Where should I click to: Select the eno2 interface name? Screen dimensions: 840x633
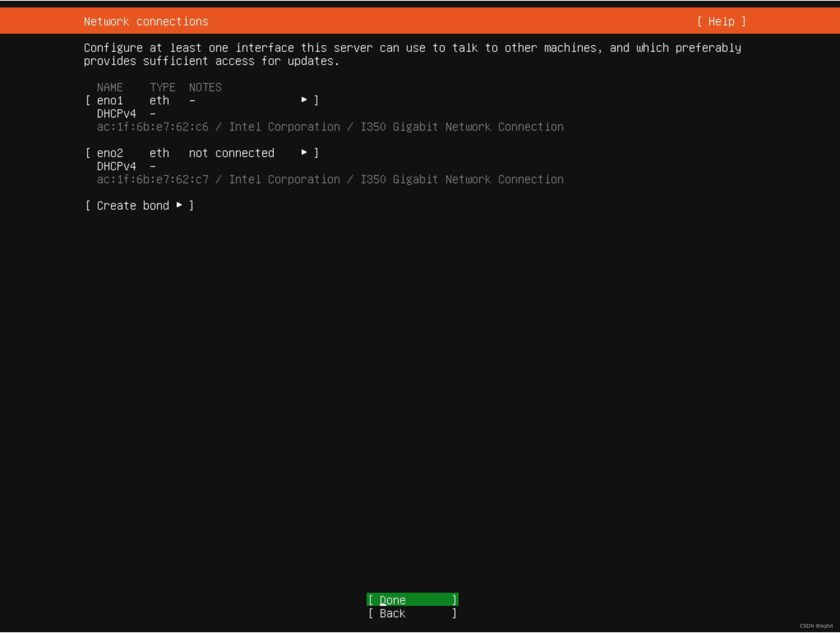click(x=110, y=153)
